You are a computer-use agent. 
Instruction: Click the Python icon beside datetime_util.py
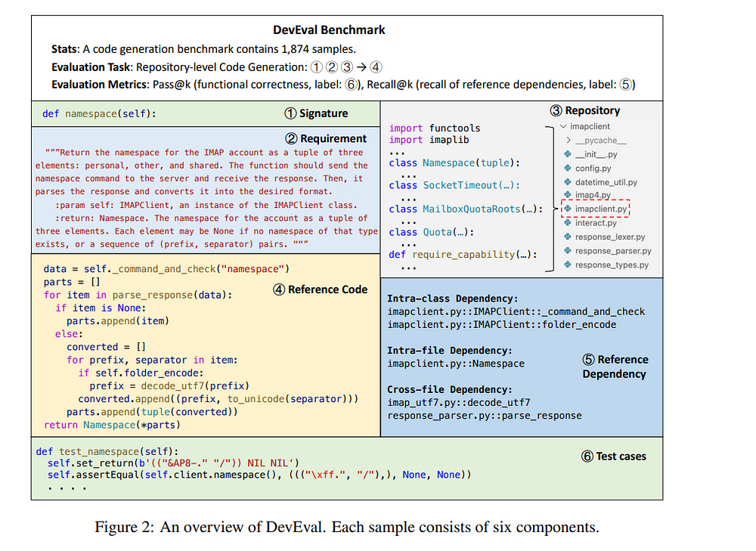point(568,182)
